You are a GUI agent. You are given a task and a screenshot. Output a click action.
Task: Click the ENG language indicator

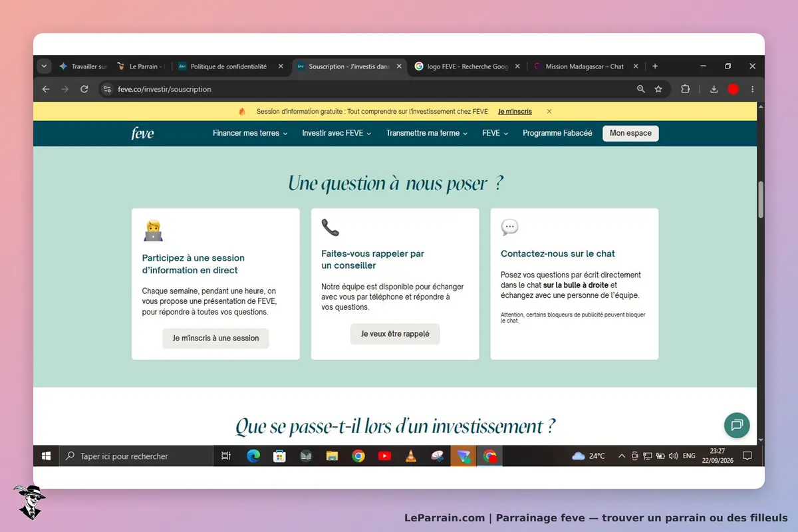pyautogui.click(x=689, y=456)
